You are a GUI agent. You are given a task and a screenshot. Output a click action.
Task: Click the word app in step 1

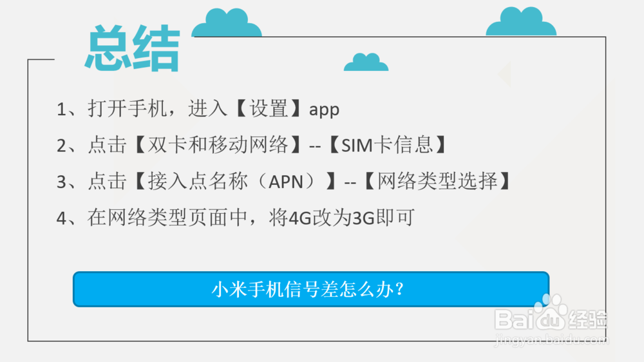pos(324,110)
